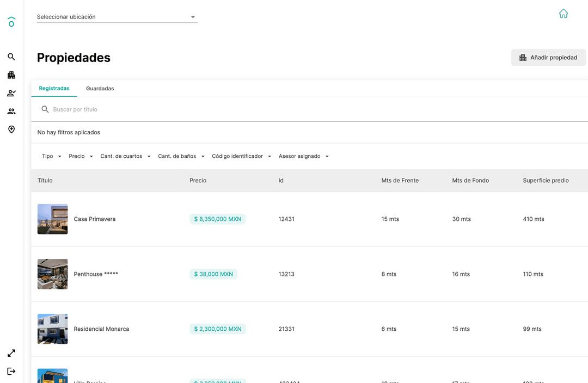
Task: Click the app logo at top left
Action: (x=11, y=22)
